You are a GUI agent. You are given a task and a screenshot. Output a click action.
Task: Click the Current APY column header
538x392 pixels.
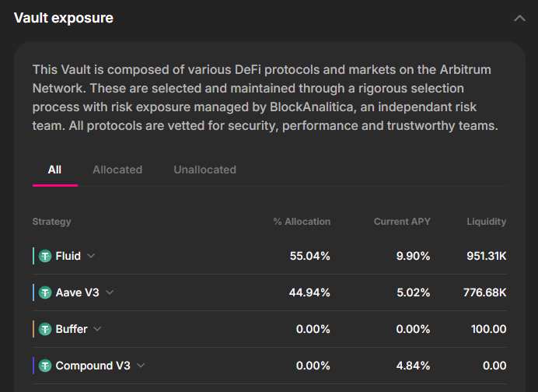(402, 222)
